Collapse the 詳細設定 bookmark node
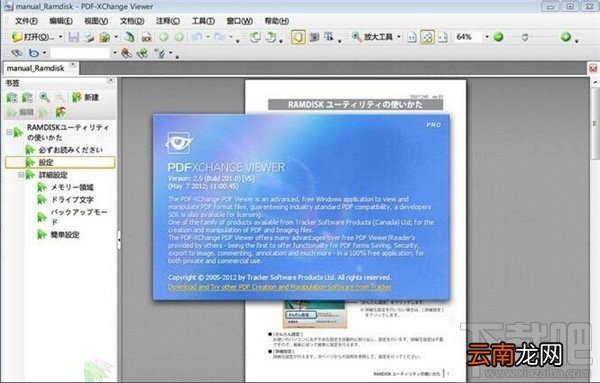600x383 pixels. (x=21, y=175)
